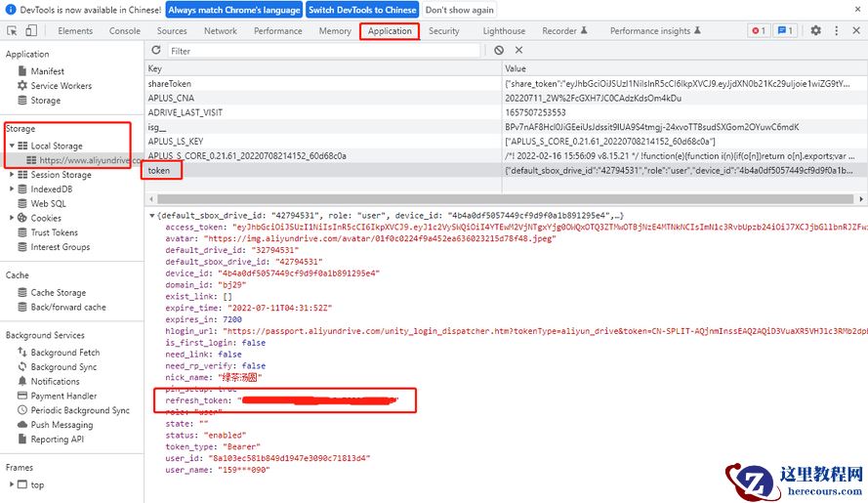Image resolution: width=868 pixels, height=503 pixels.
Task: Click the refresh storage icon
Action: (156, 50)
